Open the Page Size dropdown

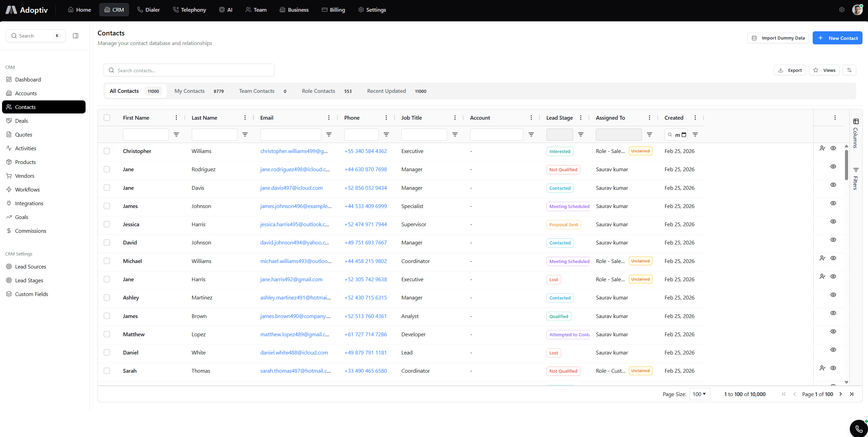700,394
